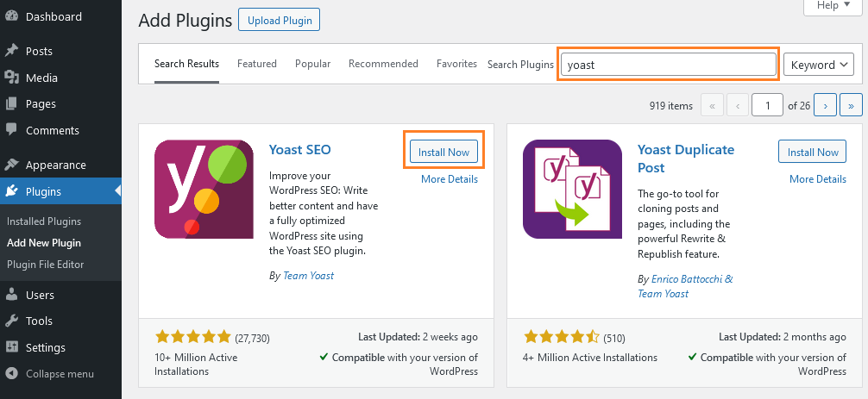Screen dimensions: 868x399
Task: Open More Details for Yoast Duplicate Post
Action: pos(818,179)
